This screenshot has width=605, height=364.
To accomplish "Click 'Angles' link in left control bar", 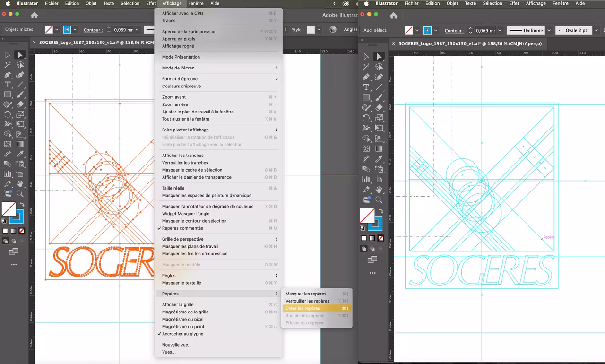I will tap(351, 30).
